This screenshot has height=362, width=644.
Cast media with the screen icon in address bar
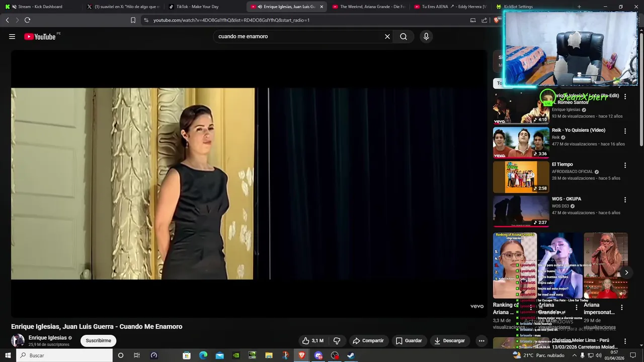tap(473, 20)
